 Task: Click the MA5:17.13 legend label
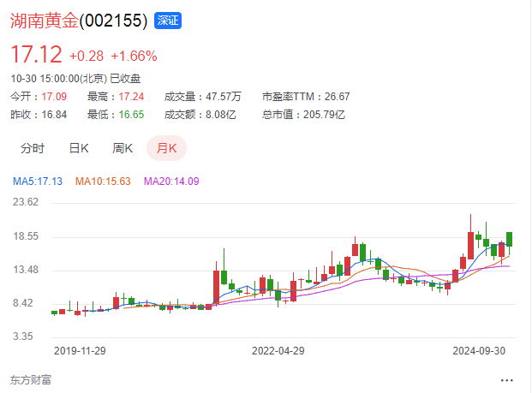[x=38, y=182]
